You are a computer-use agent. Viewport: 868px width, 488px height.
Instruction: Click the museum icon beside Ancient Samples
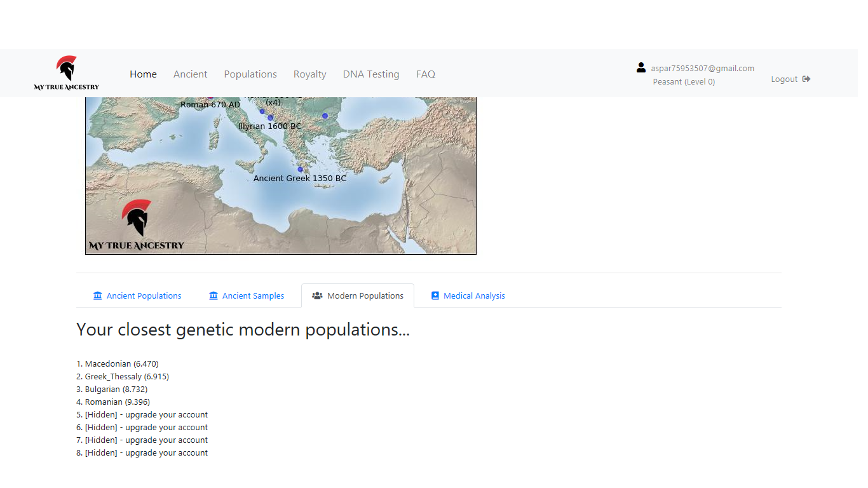[214, 295]
